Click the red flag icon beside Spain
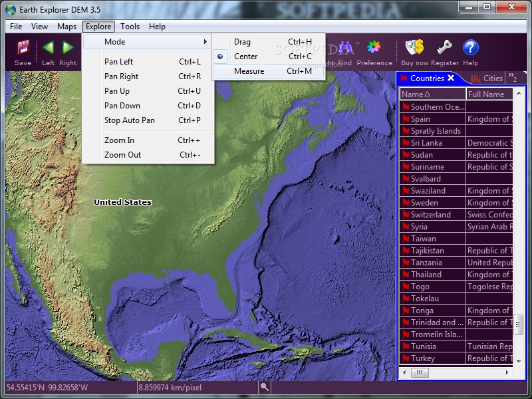 point(406,119)
